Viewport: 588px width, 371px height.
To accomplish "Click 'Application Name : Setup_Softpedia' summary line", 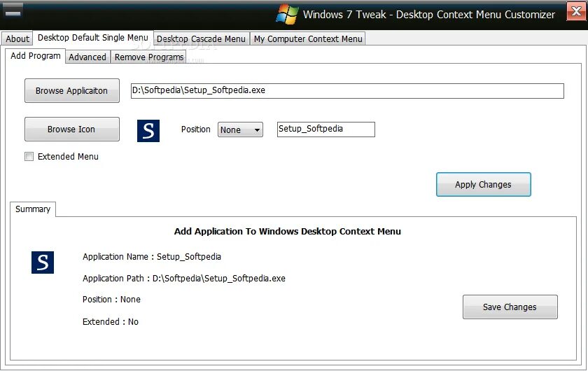I will [x=152, y=257].
